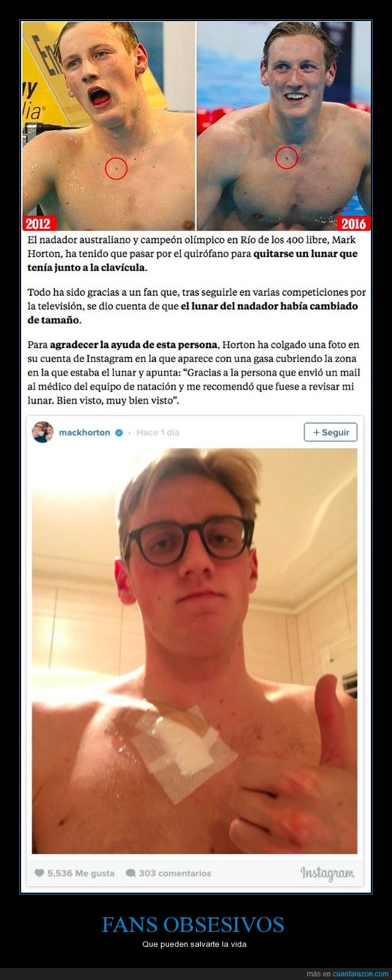Viewport: 392px width, 980px height.
Task: Click the red circle on the 2012 photo
Action: (116, 168)
